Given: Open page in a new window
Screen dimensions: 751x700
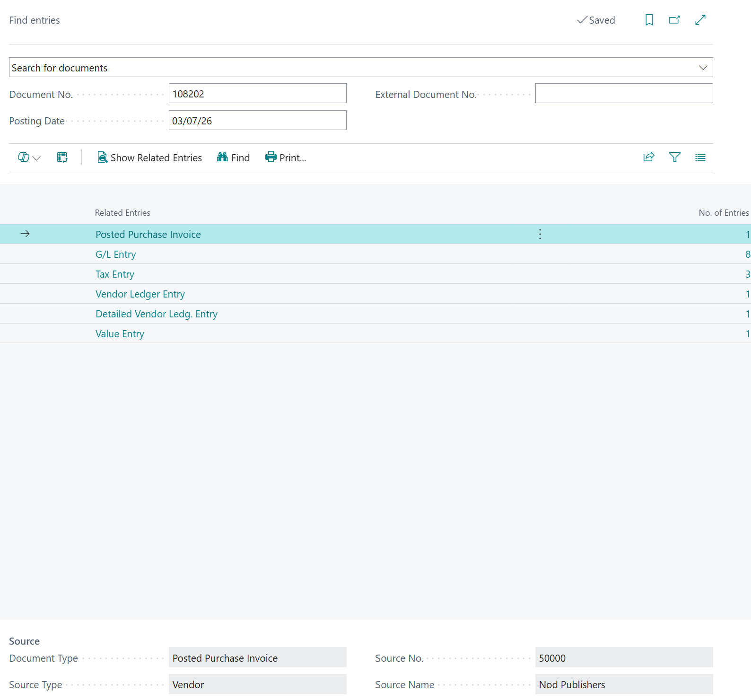Looking at the screenshot, I should (674, 20).
